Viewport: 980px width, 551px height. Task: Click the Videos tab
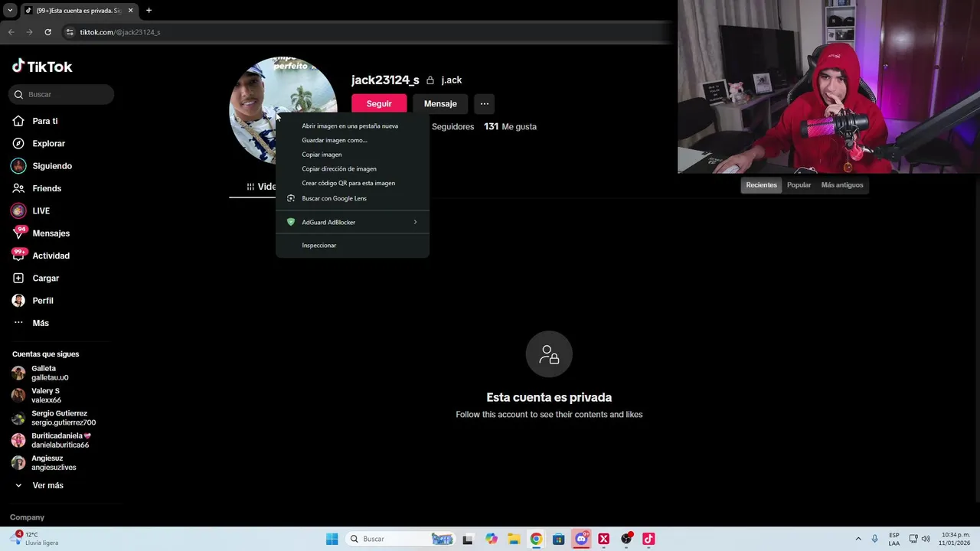260,187
